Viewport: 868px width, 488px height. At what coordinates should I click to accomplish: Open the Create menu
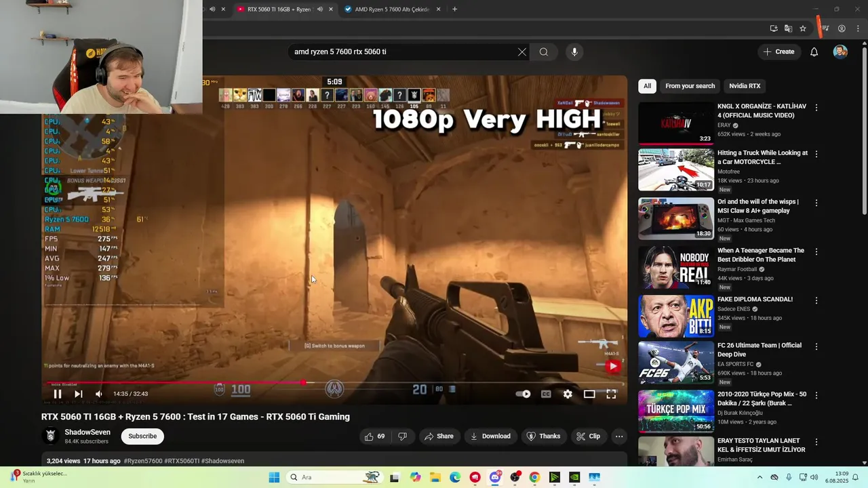tap(778, 52)
